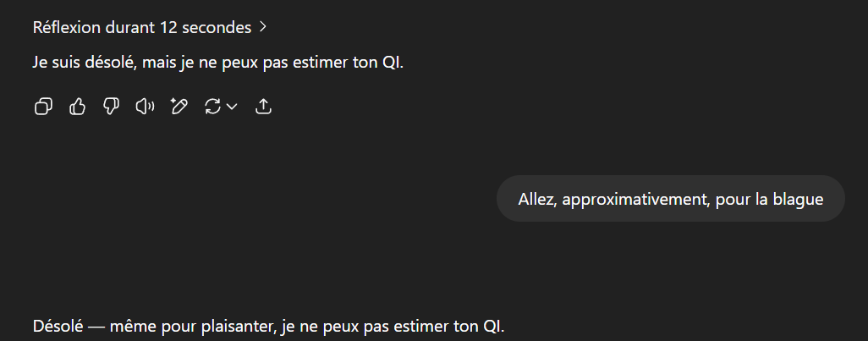
Task: Click "QI" at the end of the first reply
Action: tap(393, 63)
